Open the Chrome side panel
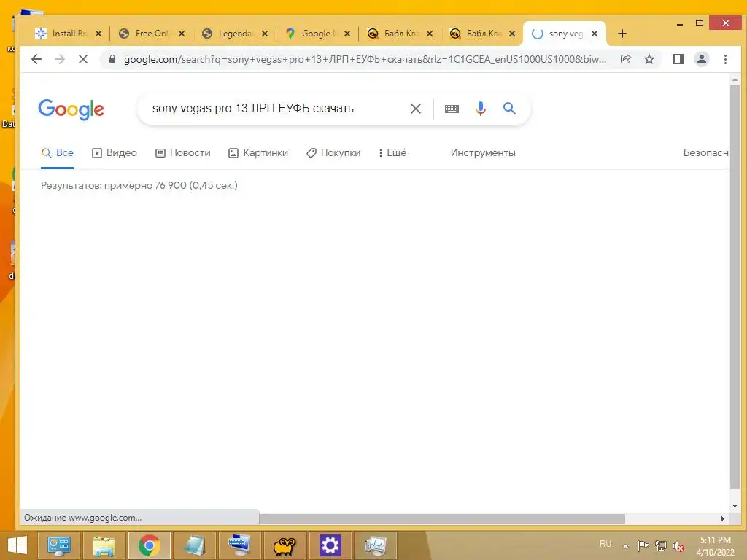The image size is (747, 560). (x=678, y=59)
